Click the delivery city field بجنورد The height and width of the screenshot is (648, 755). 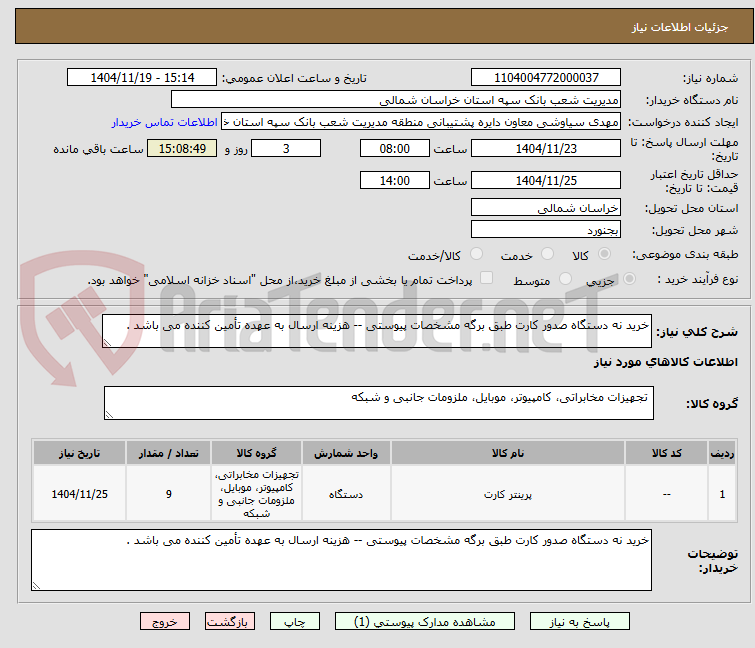pos(546,229)
